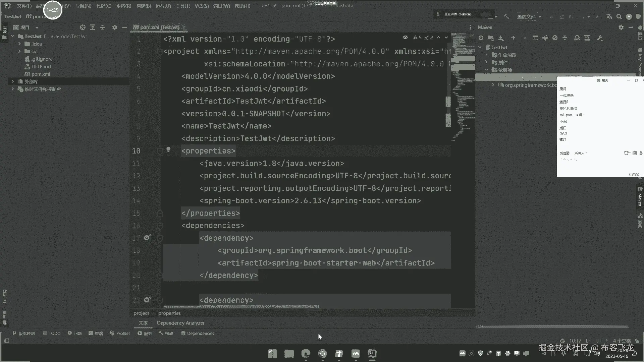This screenshot has width=644, height=362.
Task: Open the 构建(B) build menu
Action: tap(143, 6)
